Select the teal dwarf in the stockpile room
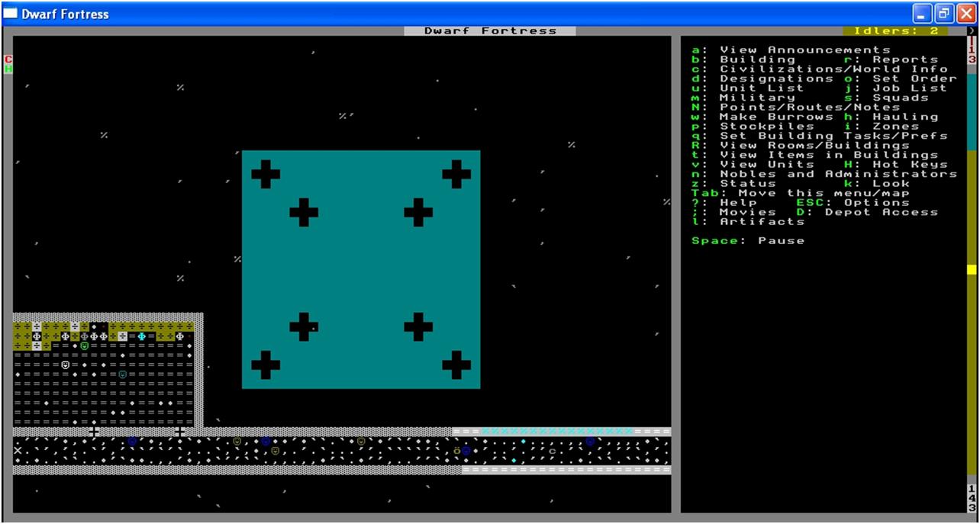Image resolution: width=980 pixels, height=524 pixels. [x=122, y=375]
